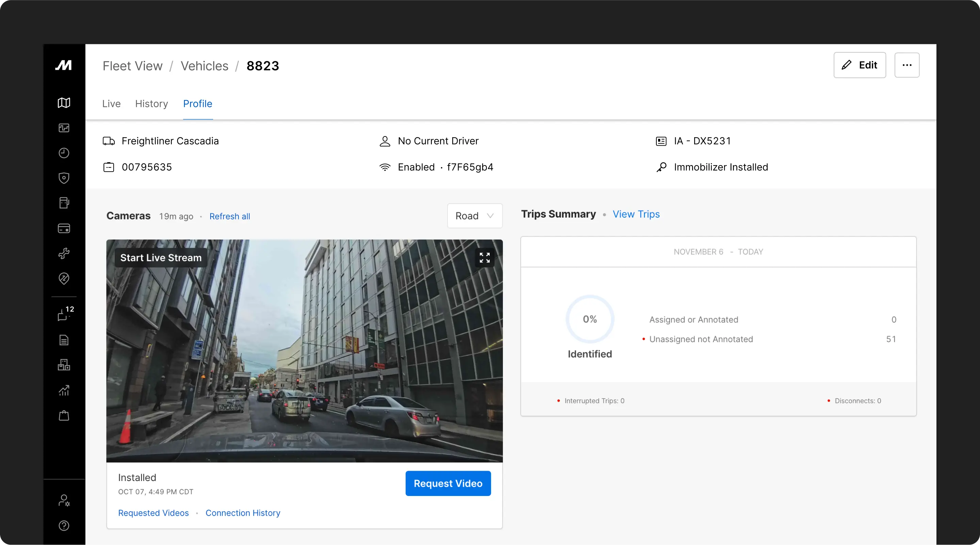This screenshot has width=980, height=545.
Task: Click the clock icon in sidebar
Action: coord(64,153)
